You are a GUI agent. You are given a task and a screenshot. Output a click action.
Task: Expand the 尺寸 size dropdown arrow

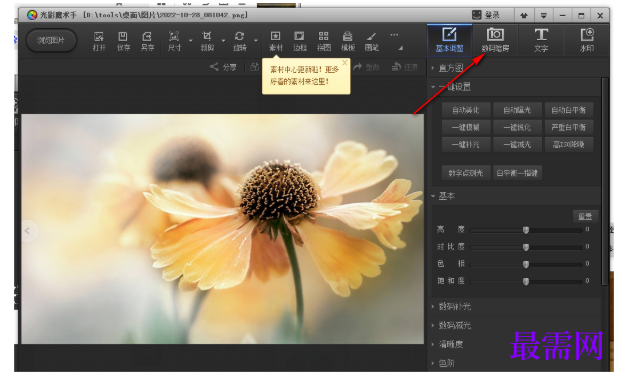point(191,40)
